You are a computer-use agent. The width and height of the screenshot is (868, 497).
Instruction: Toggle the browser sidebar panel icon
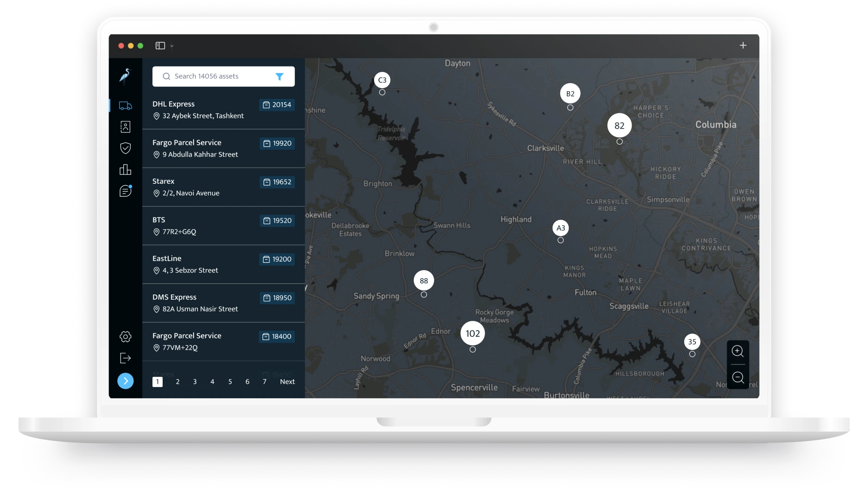[160, 46]
